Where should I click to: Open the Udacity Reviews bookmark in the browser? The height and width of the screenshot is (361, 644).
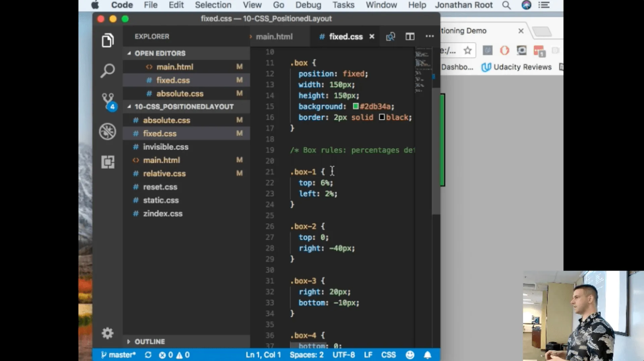coord(517,67)
